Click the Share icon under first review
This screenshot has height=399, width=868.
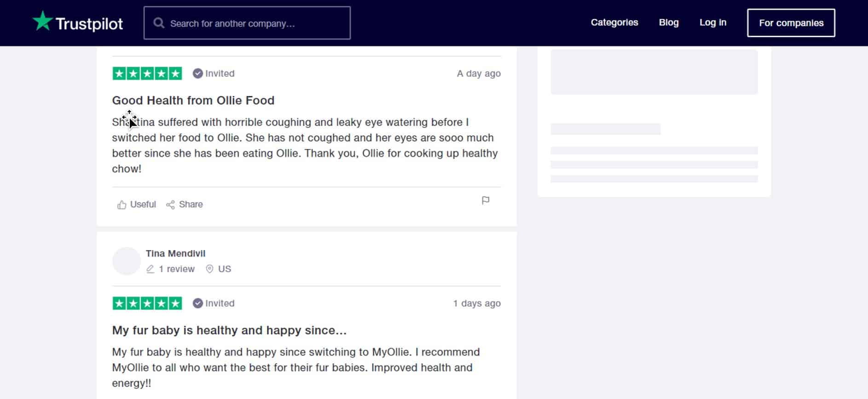coord(170,205)
